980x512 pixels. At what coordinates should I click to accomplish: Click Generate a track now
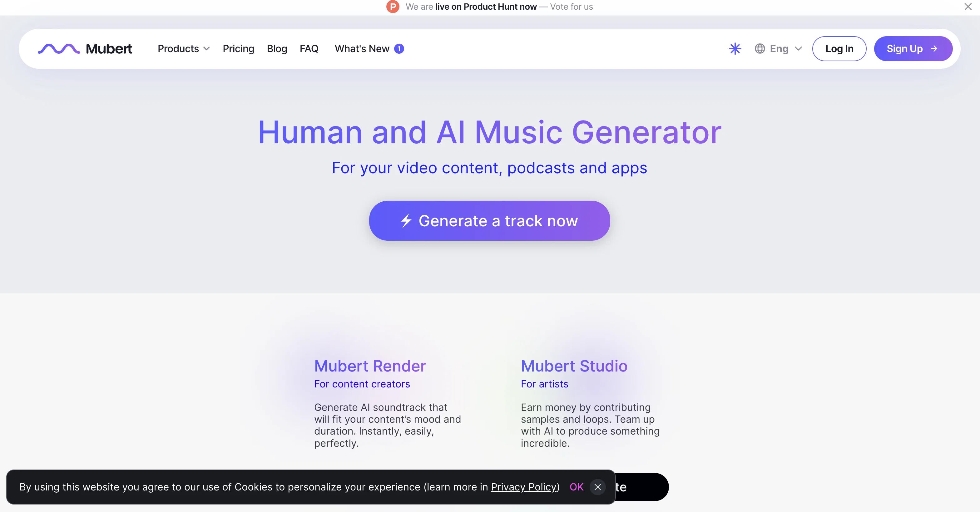click(x=489, y=221)
